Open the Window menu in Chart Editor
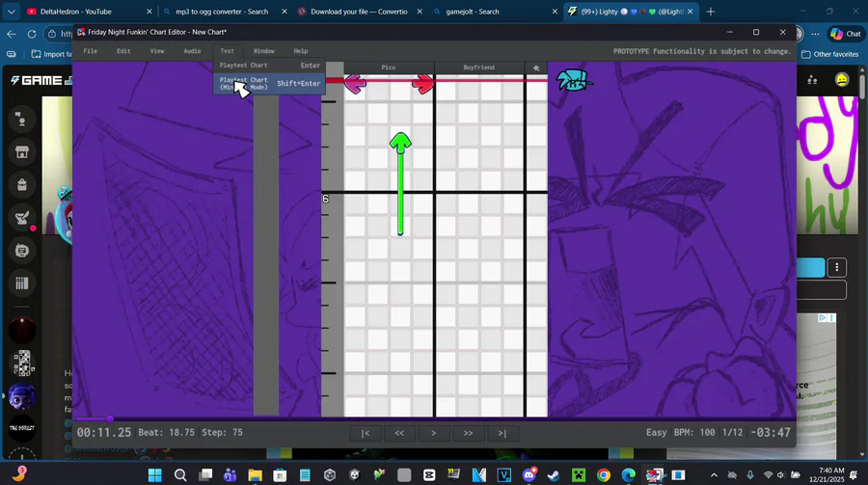Viewport: 868px width, 485px height. point(264,51)
